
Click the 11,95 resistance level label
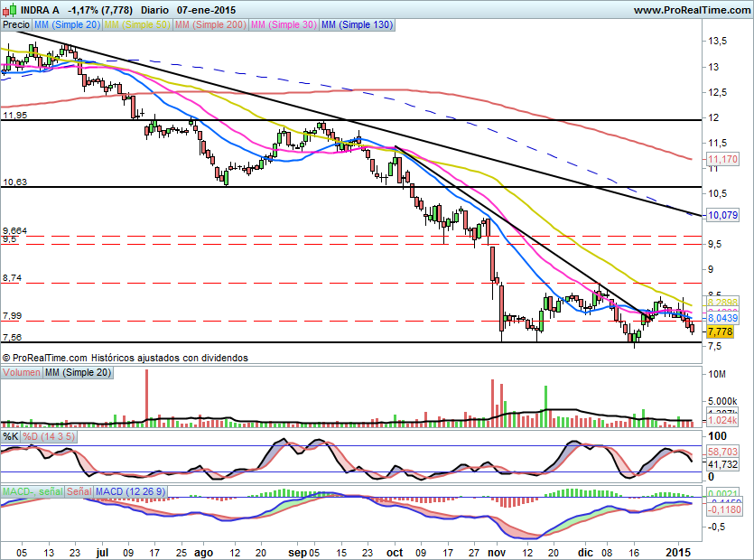click(x=15, y=115)
